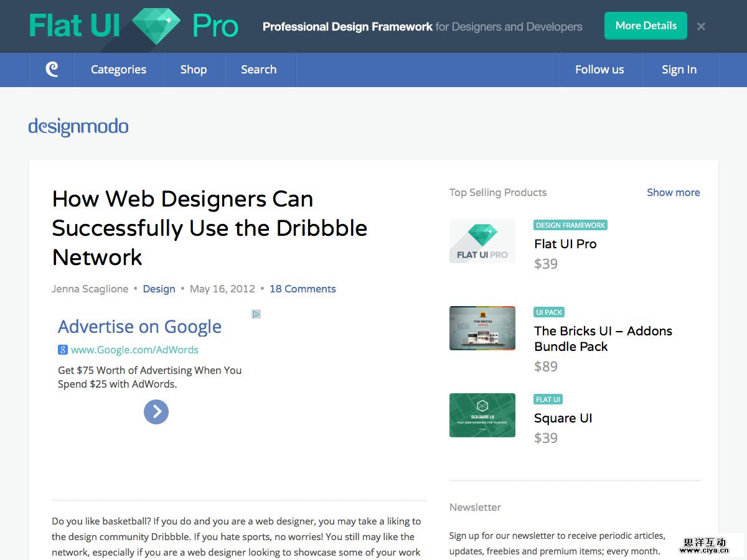Screen dimensions: 747x560
Task: Click Follow us in navigation
Action: tap(599, 70)
